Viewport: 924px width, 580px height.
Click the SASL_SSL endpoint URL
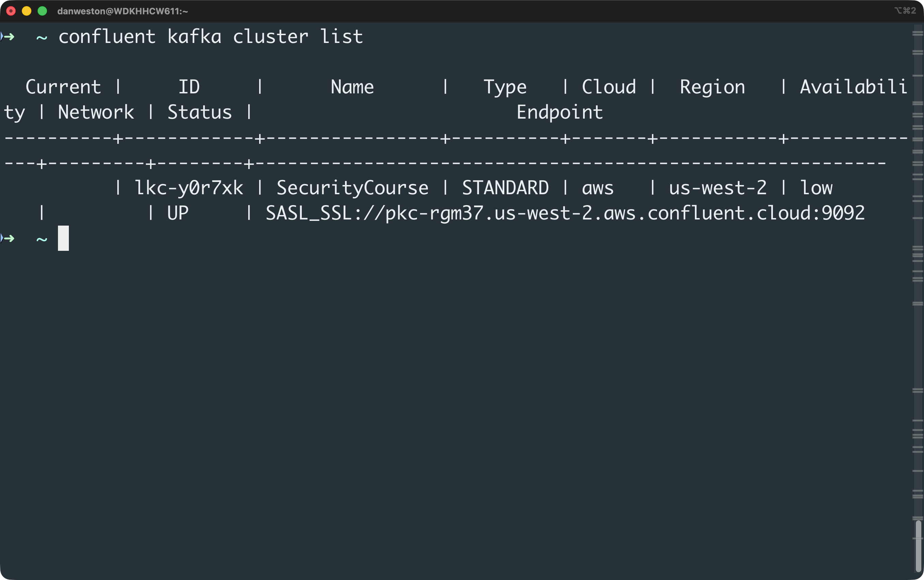(564, 213)
